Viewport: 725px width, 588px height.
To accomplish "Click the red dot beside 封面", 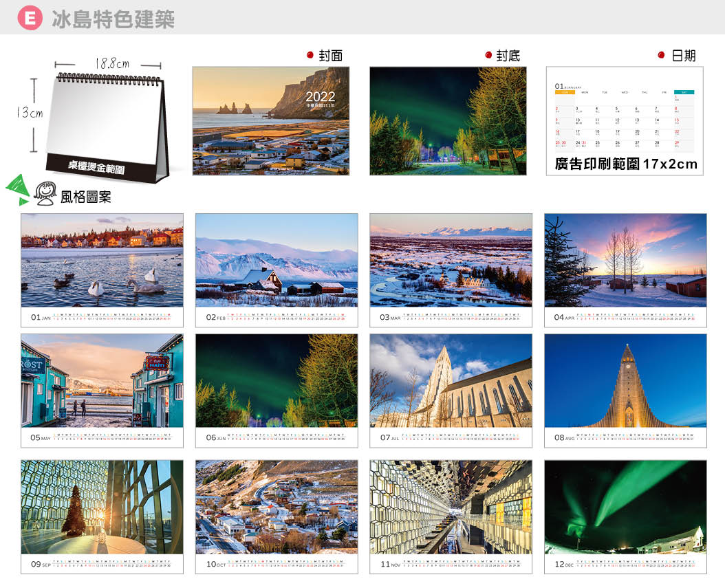I will (x=310, y=55).
